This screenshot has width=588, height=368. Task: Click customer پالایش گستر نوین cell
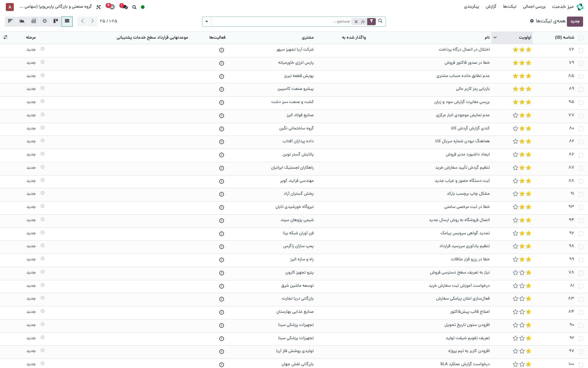pyautogui.click(x=298, y=154)
